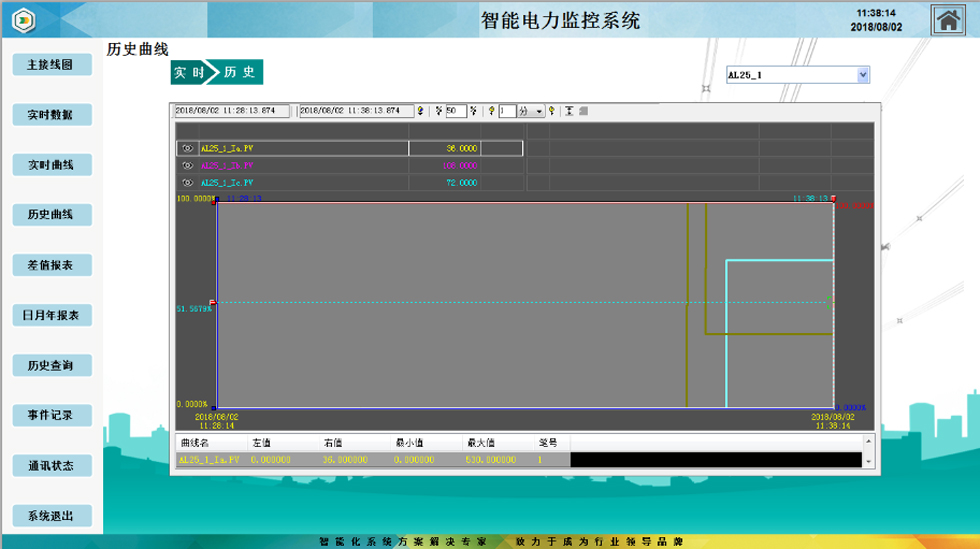Expand the 分 time unit dropdown

540,111
